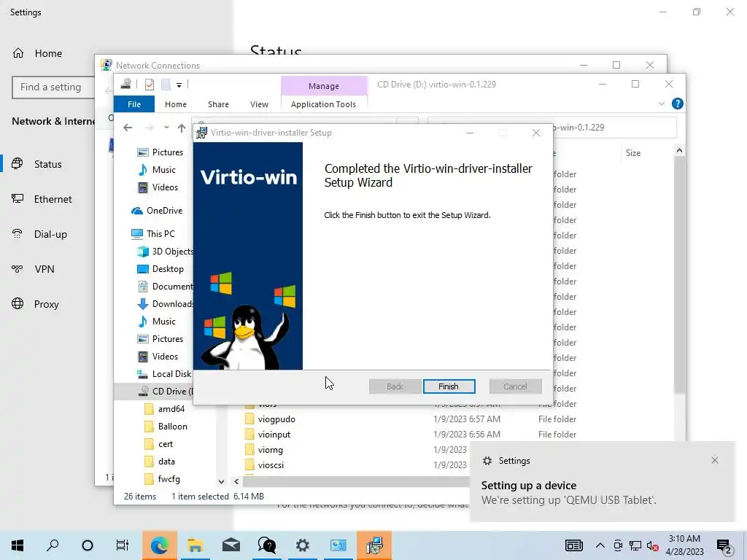This screenshot has height=560, width=747.
Task: Select the viorng folder row
Action: click(356, 449)
